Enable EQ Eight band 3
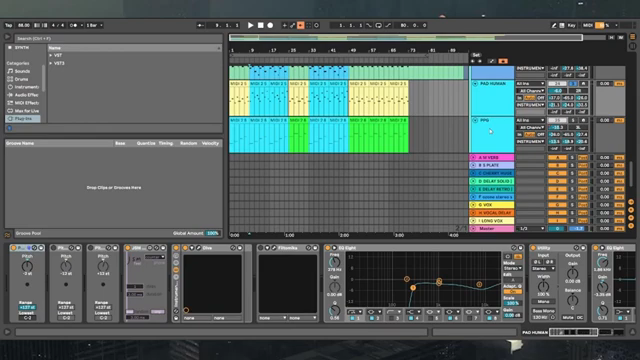640x360 pixels. (x=391, y=318)
